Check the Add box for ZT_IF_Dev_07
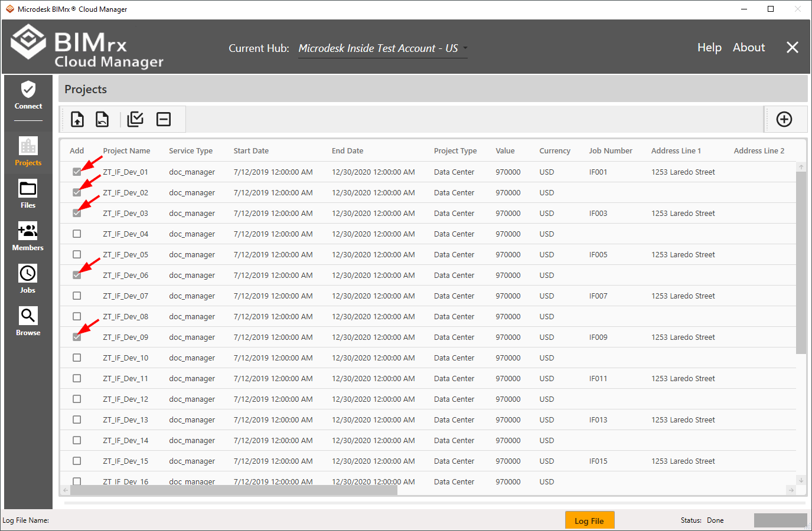Viewport: 812px width, 531px height. 77,296
